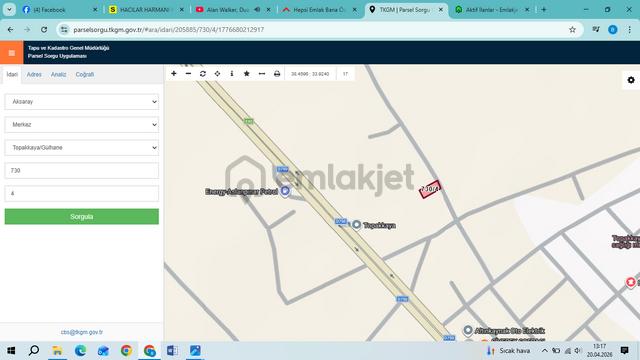Go back in browser history
This screenshot has height=360, width=640.
11,29
